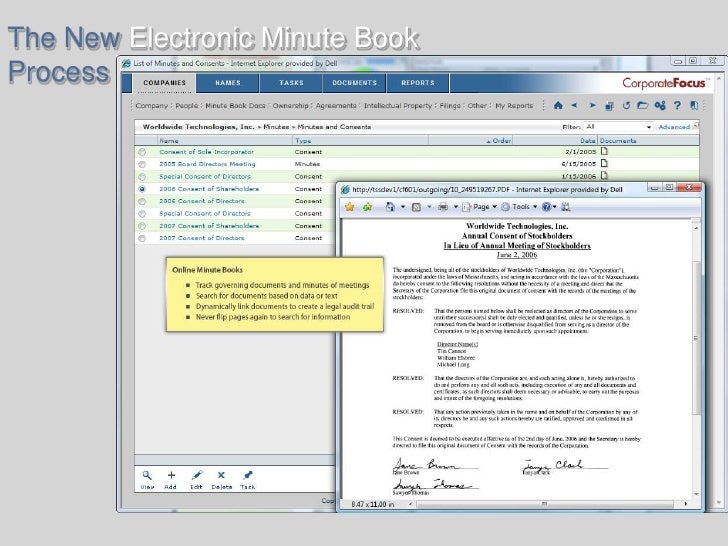Select radio for second Special Consent of Directors
Viewport: 728px width, 546px height.
[142, 214]
